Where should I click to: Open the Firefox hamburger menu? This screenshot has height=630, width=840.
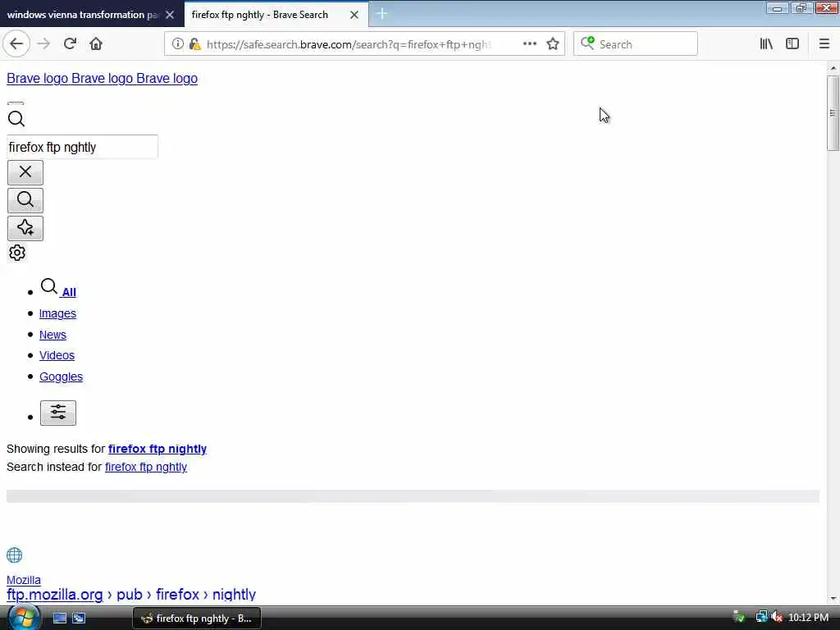point(824,44)
